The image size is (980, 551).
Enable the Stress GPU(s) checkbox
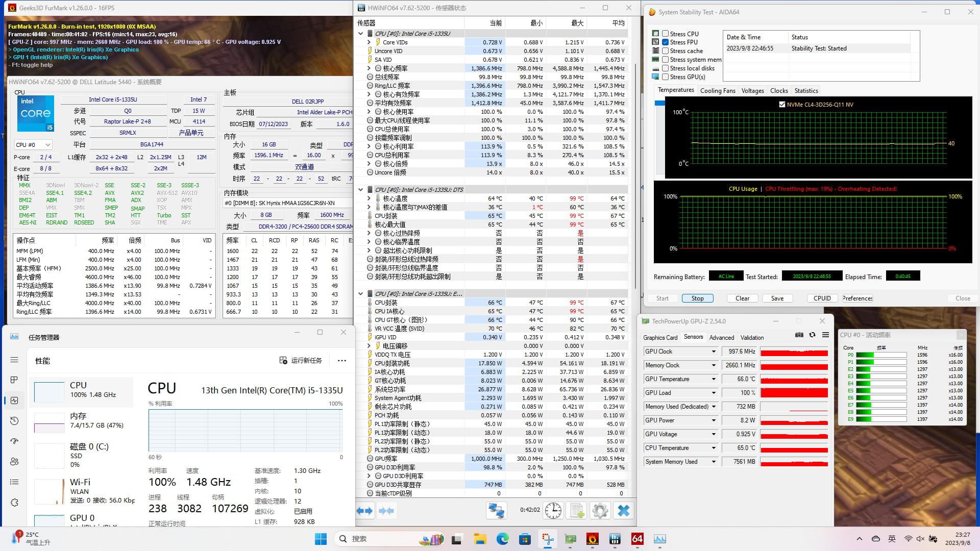[665, 77]
